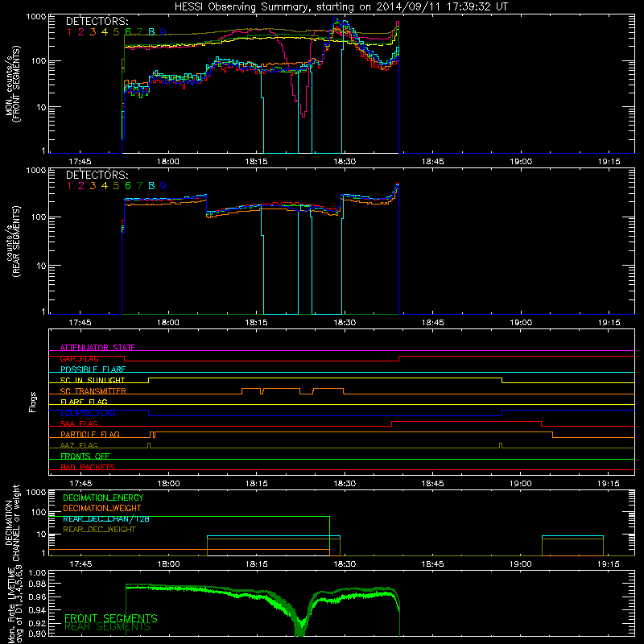The height and width of the screenshot is (644, 644).
Task: Click the FLARE_FLAG label
Action: point(84,402)
